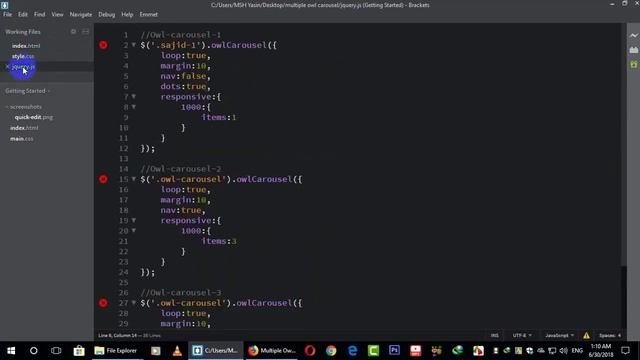
Task: Open the Emmet menu
Action: [149, 14]
